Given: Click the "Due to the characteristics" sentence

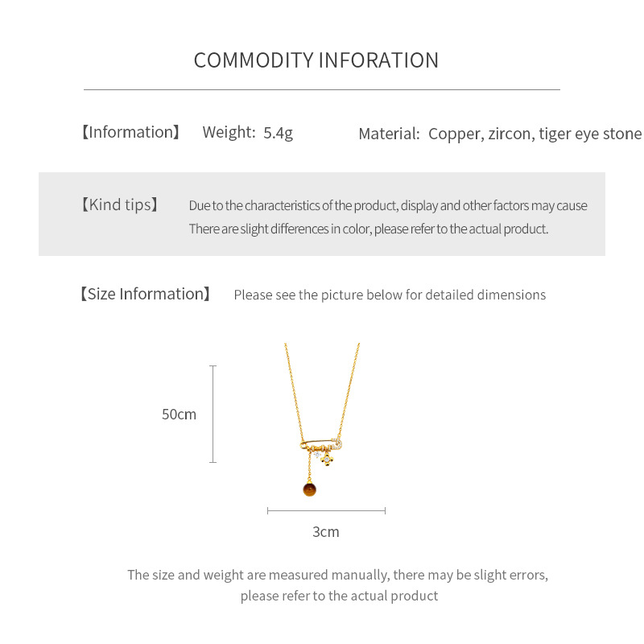Looking at the screenshot, I should (x=387, y=205).
